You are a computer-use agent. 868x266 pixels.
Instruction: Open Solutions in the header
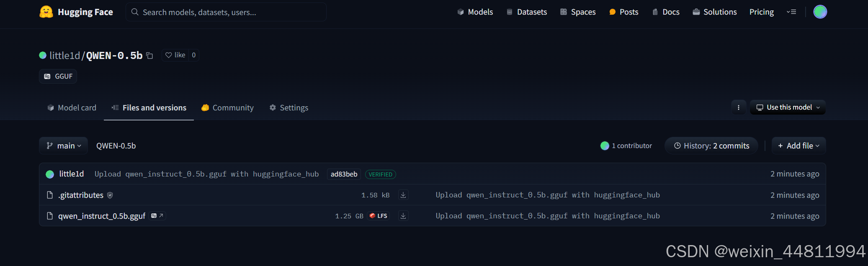[714, 12]
